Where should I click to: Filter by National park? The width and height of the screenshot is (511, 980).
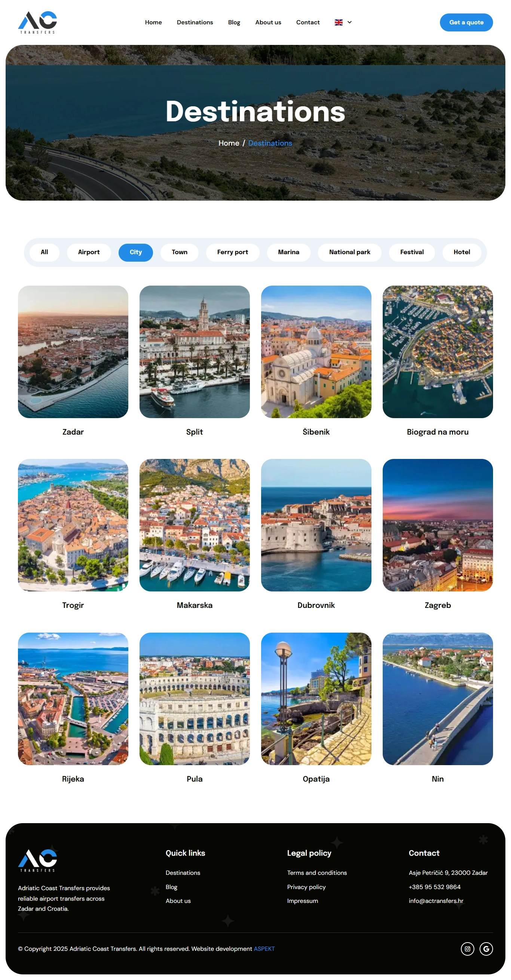click(x=349, y=252)
